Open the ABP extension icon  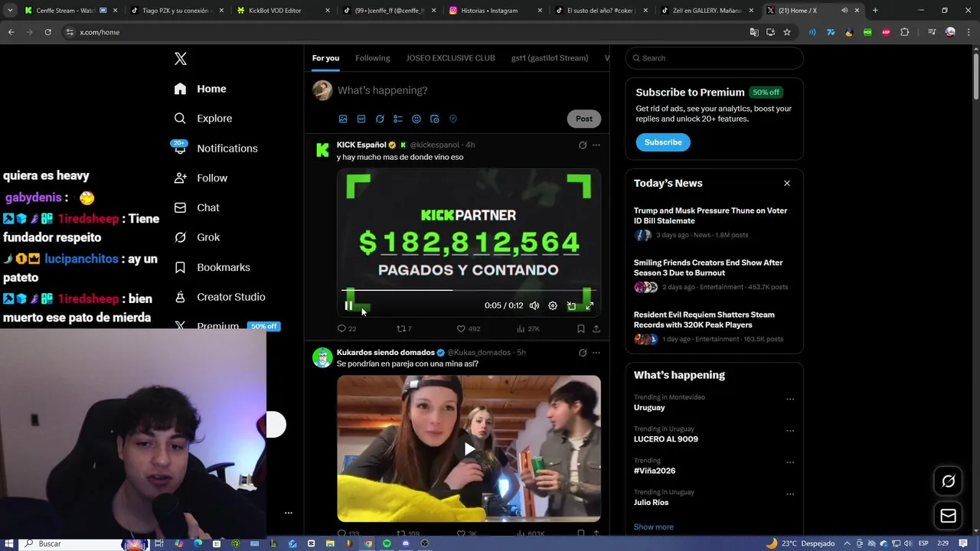coord(886,32)
